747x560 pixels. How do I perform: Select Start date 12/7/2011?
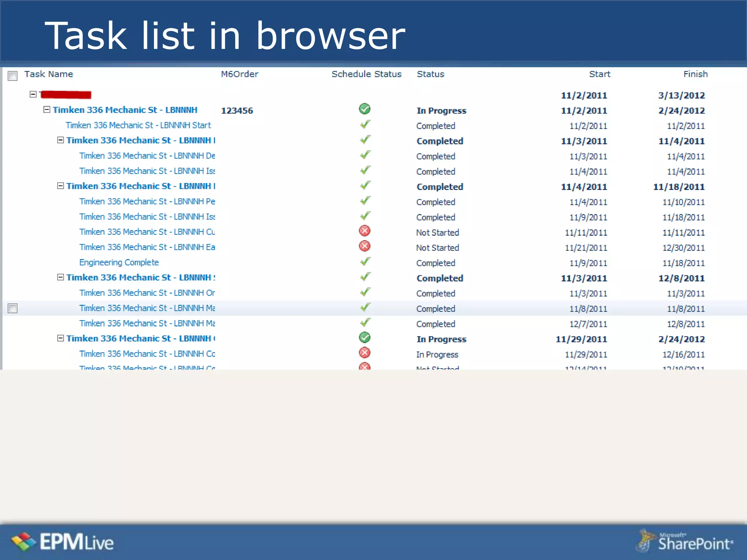coord(588,324)
